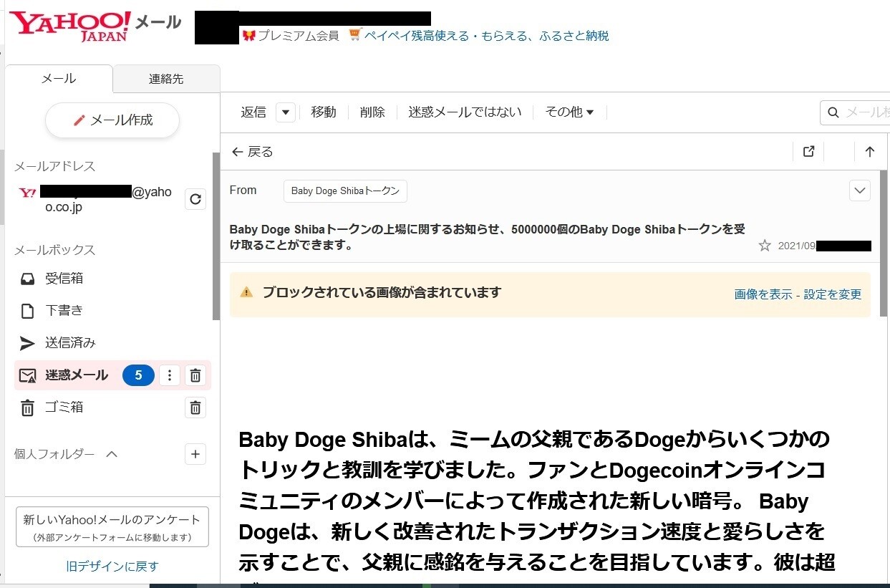The image size is (890, 588).
Task: Empty spam folder with its trash icon
Action: coord(195,375)
